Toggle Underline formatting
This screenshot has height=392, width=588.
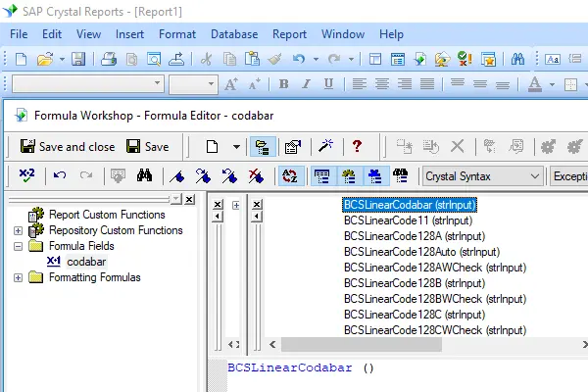click(x=328, y=84)
